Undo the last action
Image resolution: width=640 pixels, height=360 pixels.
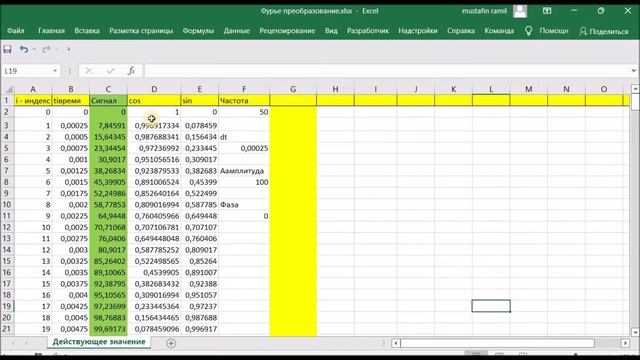(x=24, y=49)
